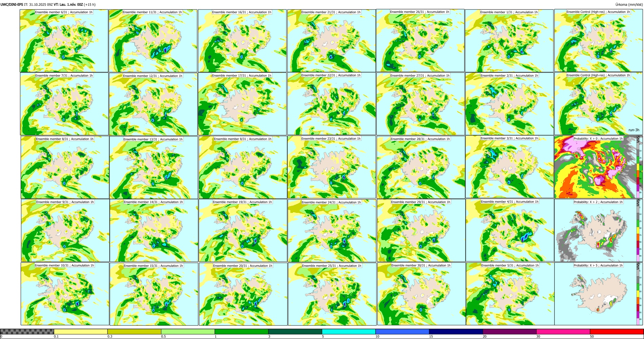The height and width of the screenshot is (339, 644).
Task: Pick the light green 0.5–1 legend swatch
Action: pos(188,332)
